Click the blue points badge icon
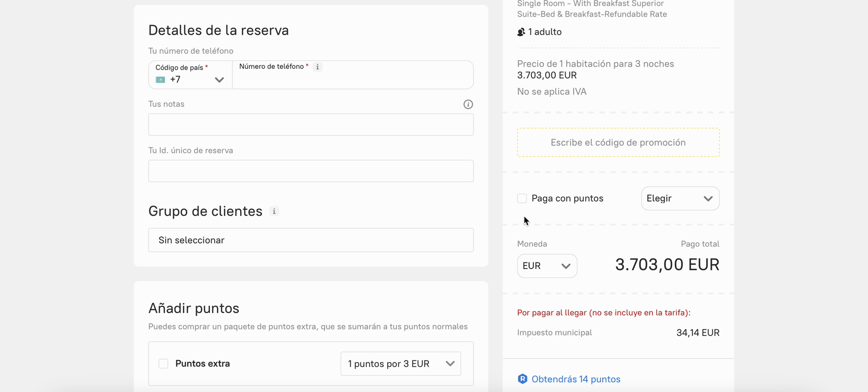Viewport: 868px width, 392px height. click(x=522, y=379)
